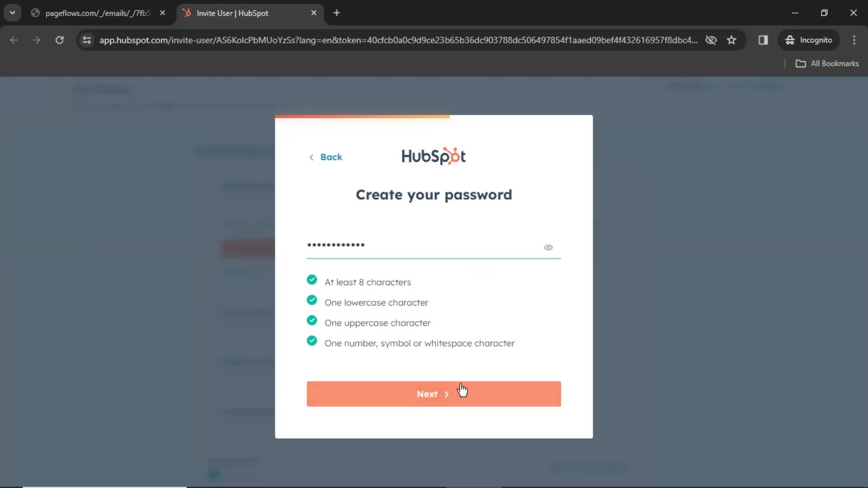Click the browser back navigation arrow
The width and height of the screenshot is (868, 488).
[x=14, y=40]
